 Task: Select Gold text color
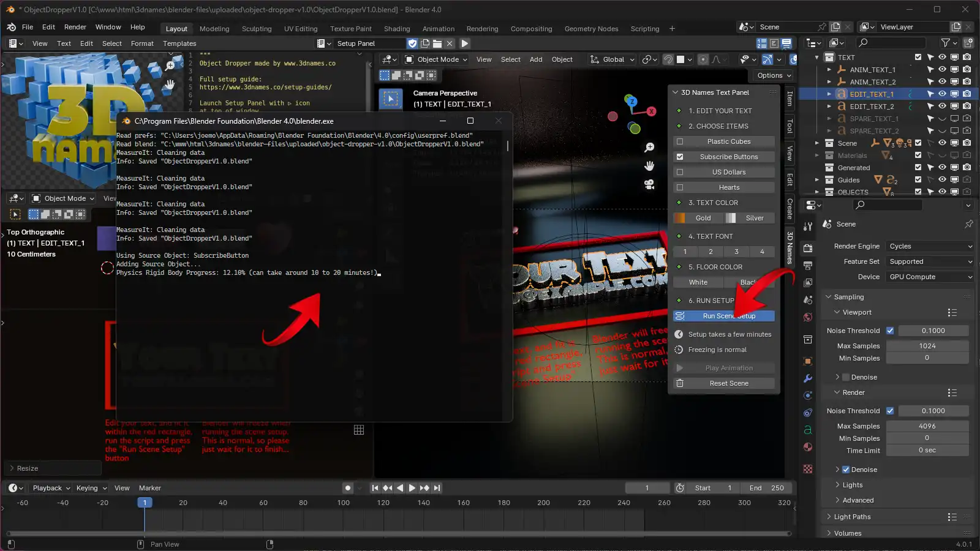coord(698,218)
